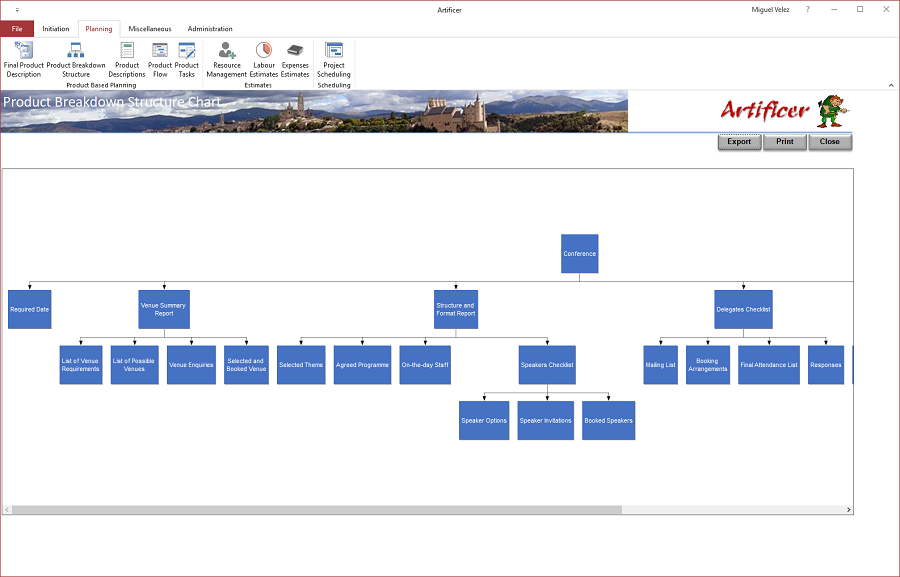Image resolution: width=900 pixels, height=577 pixels.
Task: Switch to the Miscellaneous tab
Action: tap(150, 29)
